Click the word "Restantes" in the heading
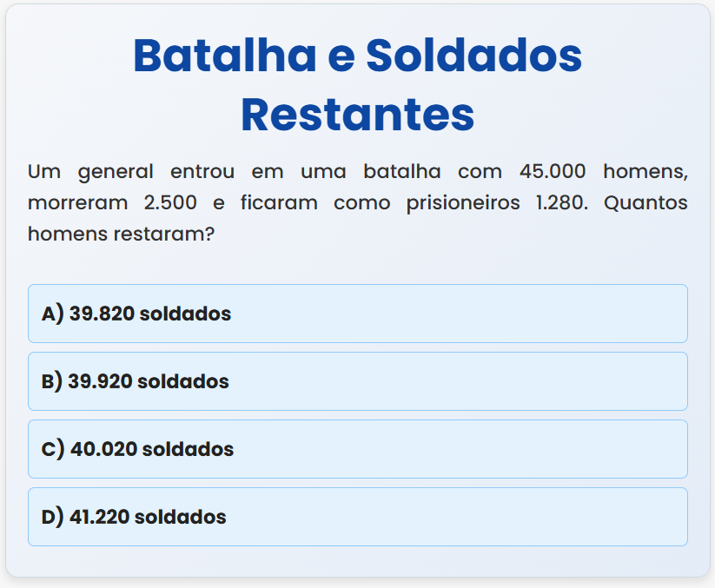 (357, 115)
